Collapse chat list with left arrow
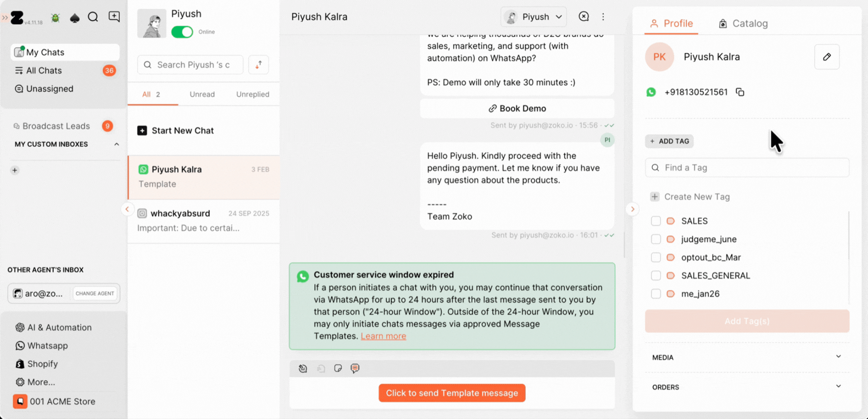The width and height of the screenshot is (868, 419). 127,209
